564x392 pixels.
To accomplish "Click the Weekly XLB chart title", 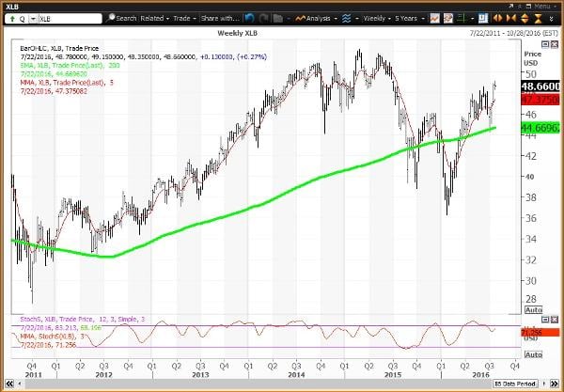I will point(237,33).
